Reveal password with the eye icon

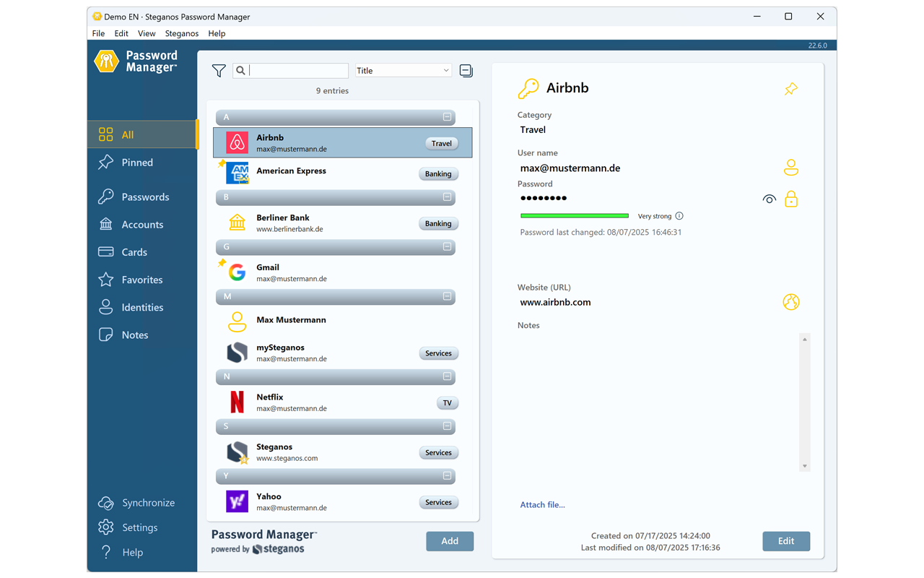(770, 199)
